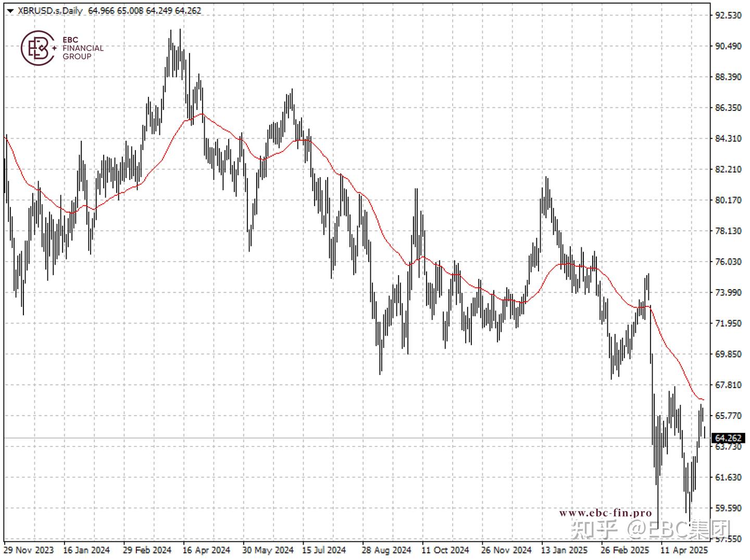Click the current price tag 64.262
This screenshot has height=560, width=750.
tap(729, 438)
